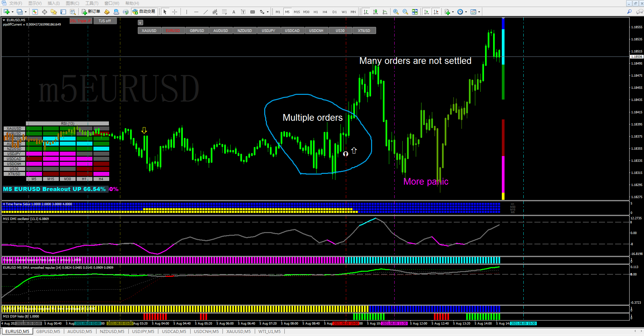Switch to line chart mode
The image size is (644, 336).
(385, 12)
